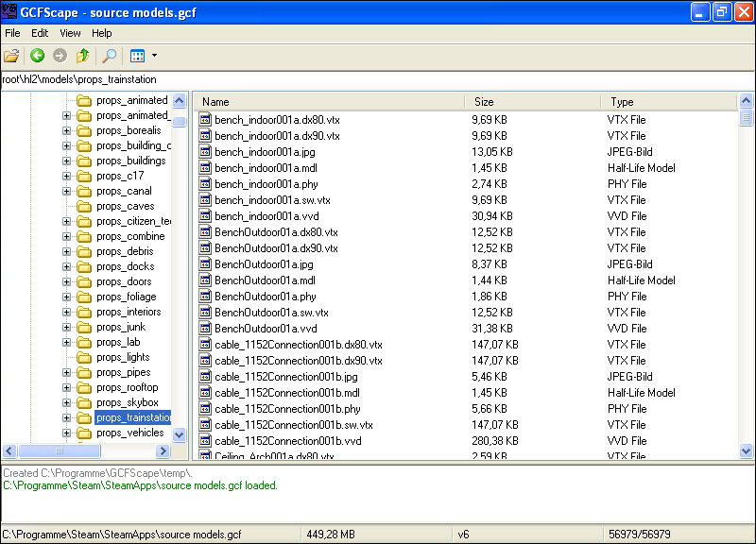Click the file icon of bench_indoor001a.dx80.vtx
Viewport: 756px width, 544px height.
(205, 120)
